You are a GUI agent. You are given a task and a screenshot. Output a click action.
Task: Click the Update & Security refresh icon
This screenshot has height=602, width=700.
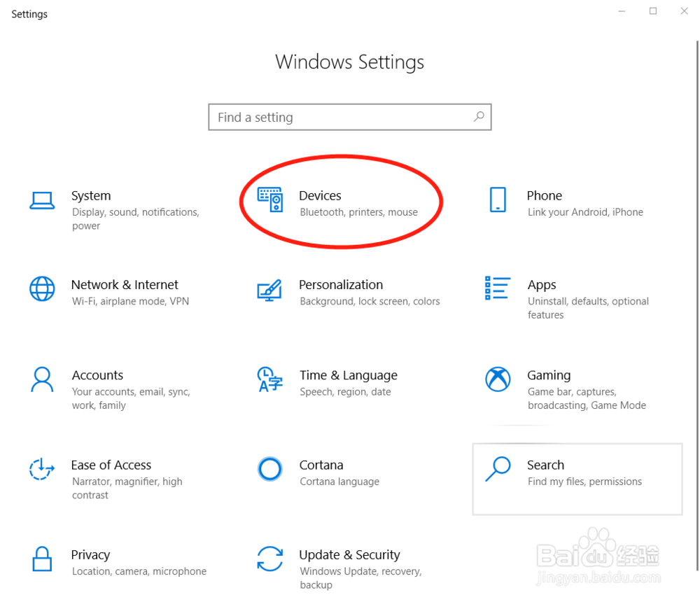point(270,559)
